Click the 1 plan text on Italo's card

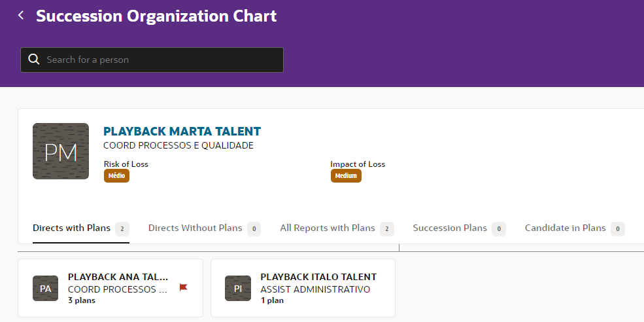pyautogui.click(x=272, y=300)
